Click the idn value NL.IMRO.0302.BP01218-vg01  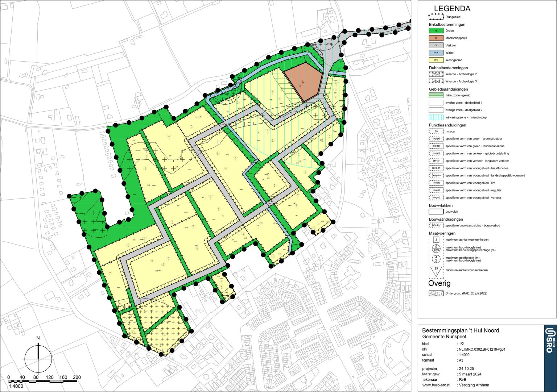[482, 350]
